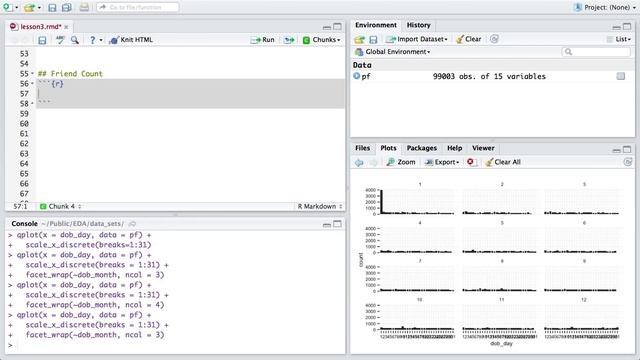Maximize the source editor pane

coord(338,27)
